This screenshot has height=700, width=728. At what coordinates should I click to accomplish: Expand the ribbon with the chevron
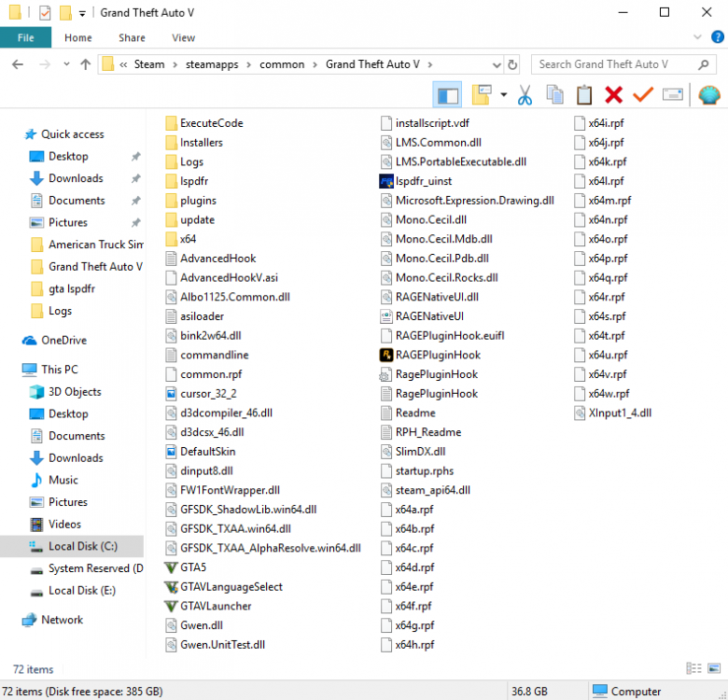click(x=697, y=37)
